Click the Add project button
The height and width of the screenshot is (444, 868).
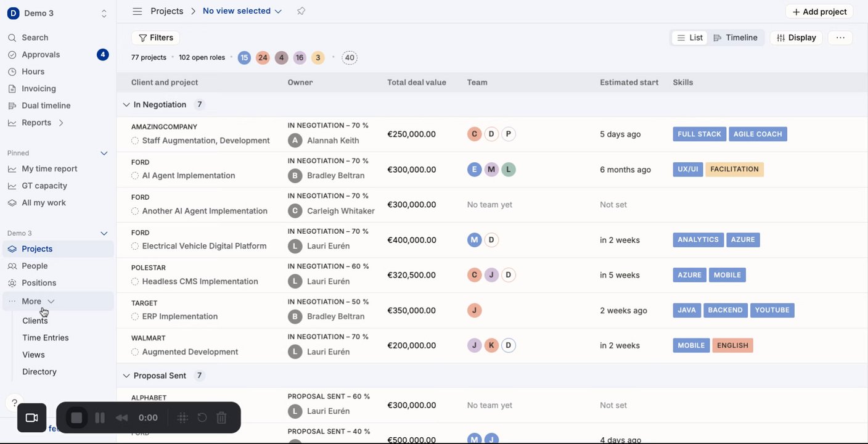coord(819,12)
